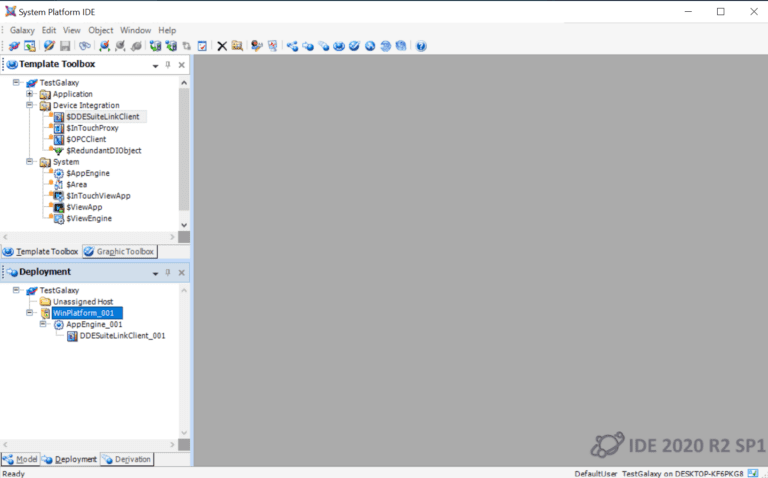Open the Edit menu
The height and width of the screenshot is (478, 768).
coord(48,30)
